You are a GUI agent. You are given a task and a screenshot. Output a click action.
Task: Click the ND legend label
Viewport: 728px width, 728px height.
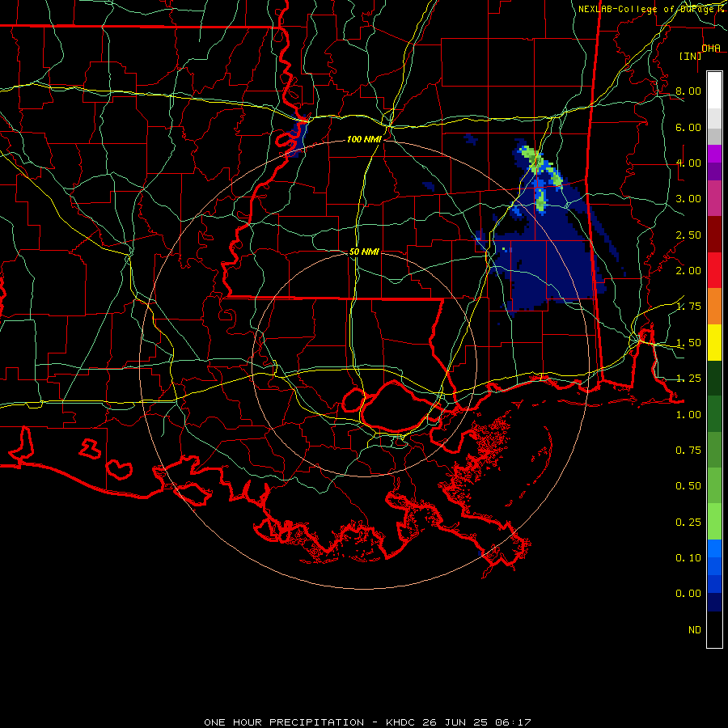pyautogui.click(x=695, y=630)
